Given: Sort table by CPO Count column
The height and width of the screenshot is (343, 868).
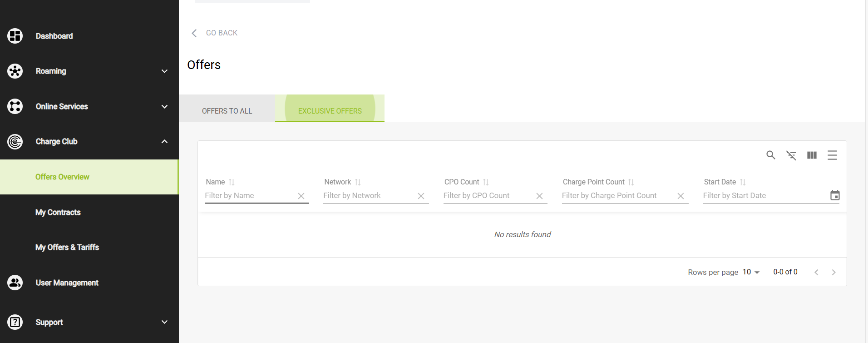Looking at the screenshot, I should [x=486, y=182].
